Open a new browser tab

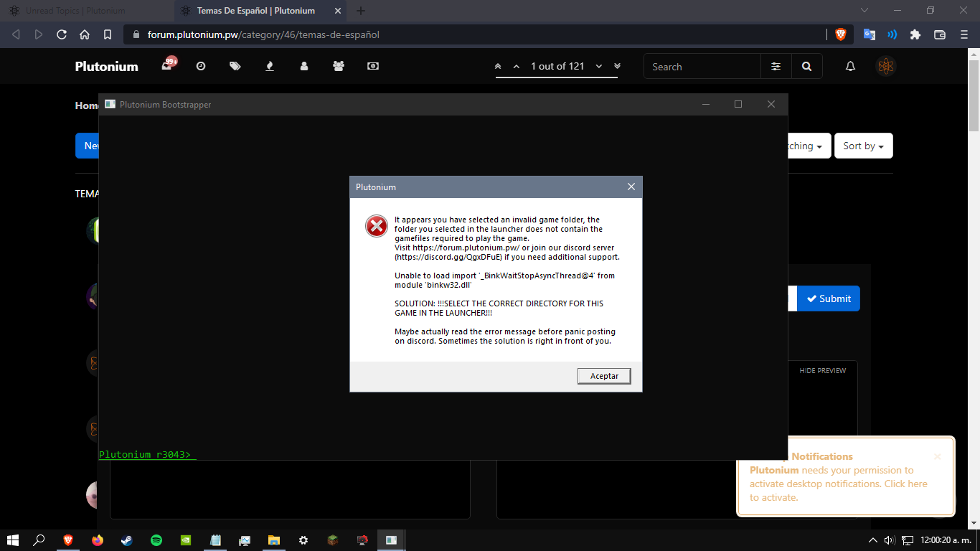[361, 11]
